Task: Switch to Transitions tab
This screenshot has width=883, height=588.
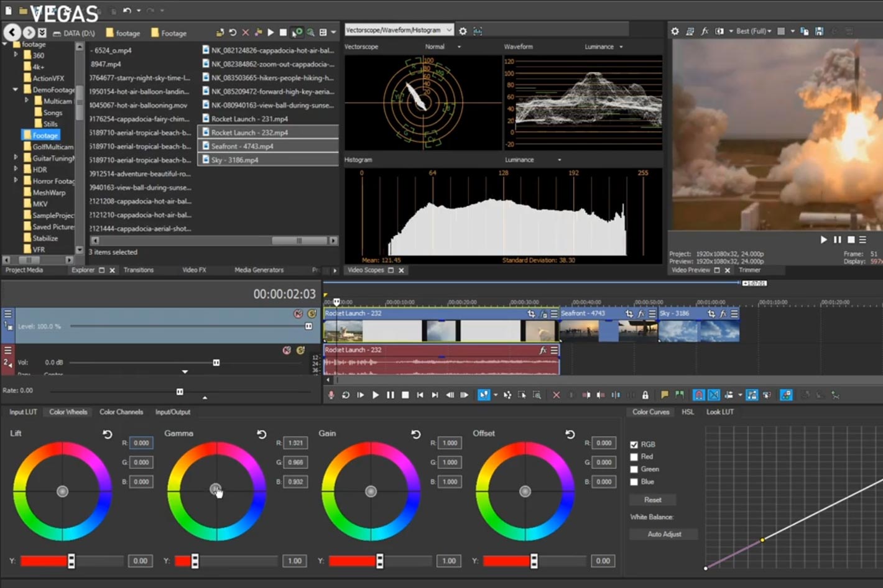Action: point(139,270)
